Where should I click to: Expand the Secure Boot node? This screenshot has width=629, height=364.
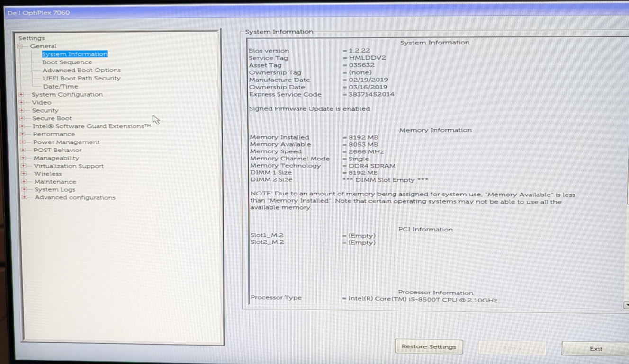[x=22, y=118]
